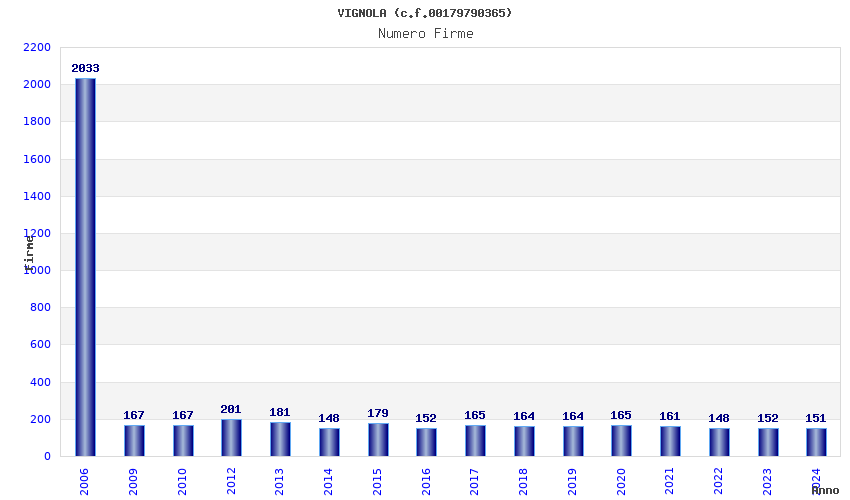Screen dimensions: 850x500
Task: Click the value label 179
Action: point(378,414)
